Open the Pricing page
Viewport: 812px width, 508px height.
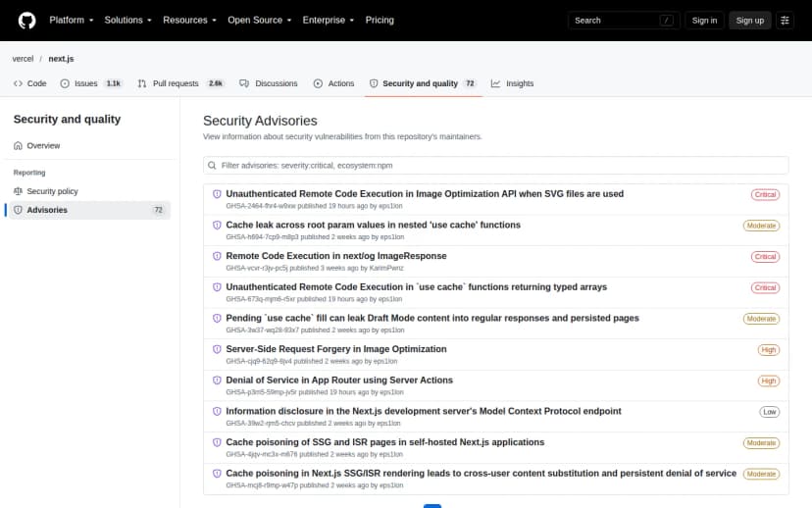(380, 21)
